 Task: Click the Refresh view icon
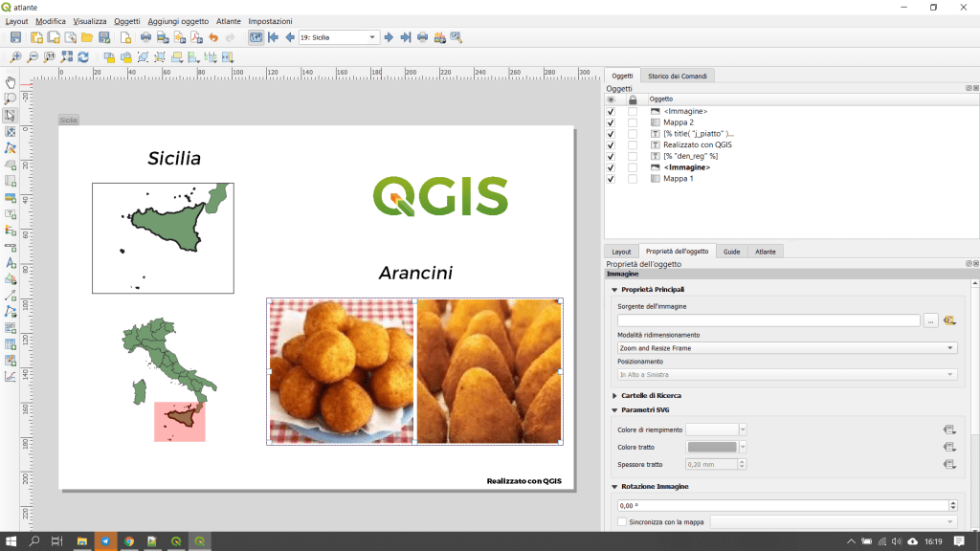(x=84, y=57)
